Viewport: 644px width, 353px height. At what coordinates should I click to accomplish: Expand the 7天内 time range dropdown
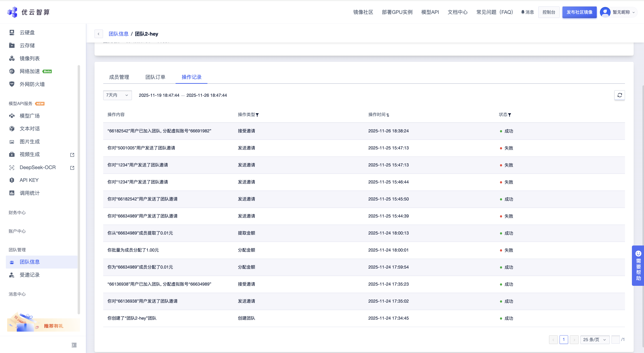[x=117, y=95]
